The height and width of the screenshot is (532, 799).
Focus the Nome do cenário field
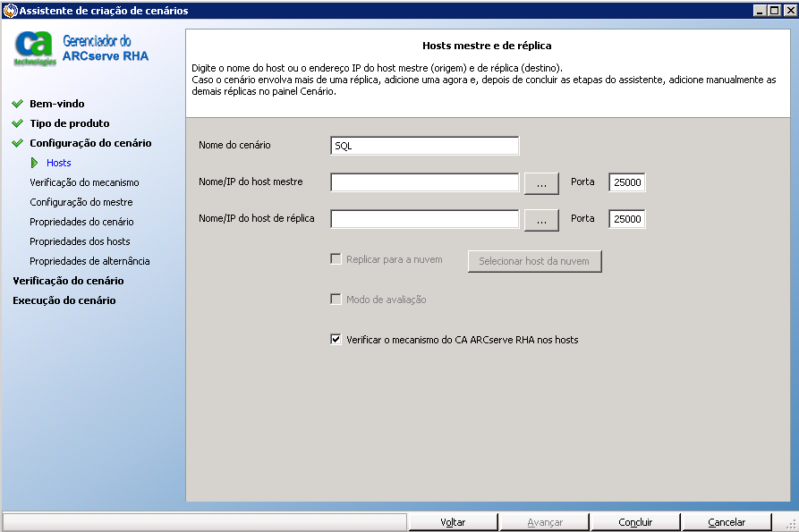click(x=424, y=146)
